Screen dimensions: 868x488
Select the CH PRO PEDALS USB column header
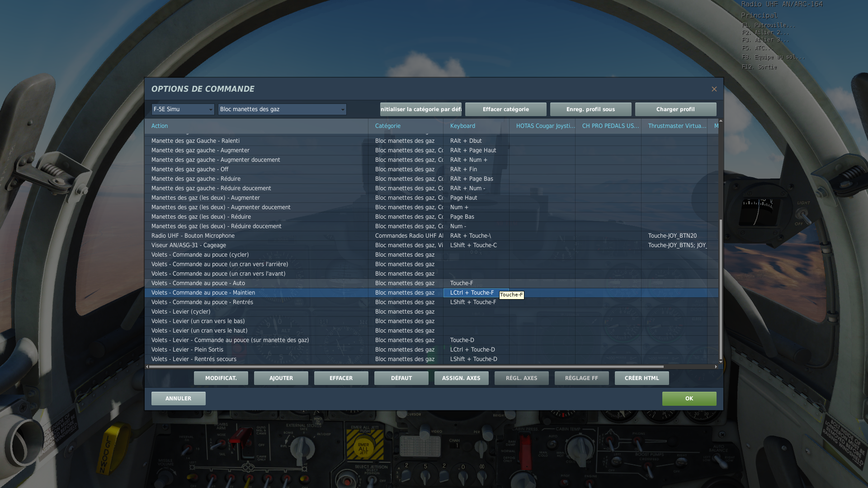click(x=608, y=126)
